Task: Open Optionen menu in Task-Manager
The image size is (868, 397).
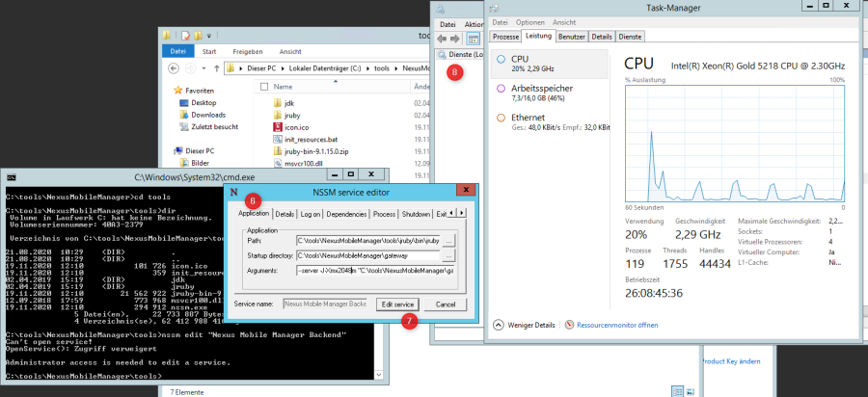Action: tap(530, 23)
